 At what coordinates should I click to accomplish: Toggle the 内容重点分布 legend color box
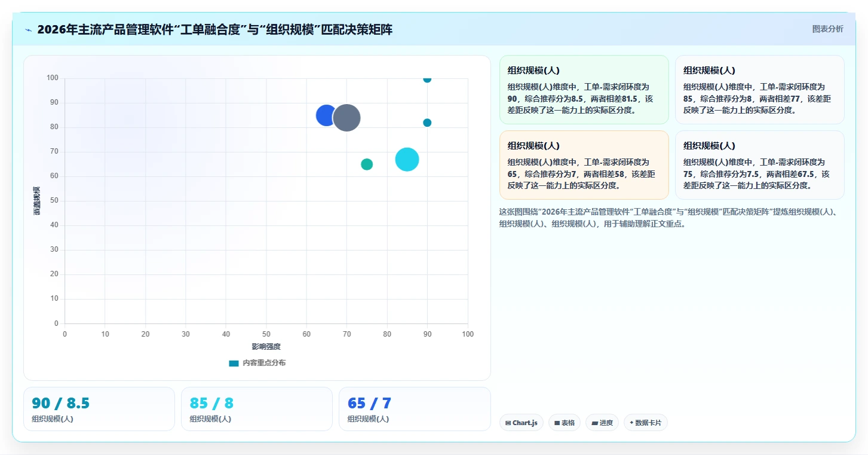pyautogui.click(x=234, y=363)
